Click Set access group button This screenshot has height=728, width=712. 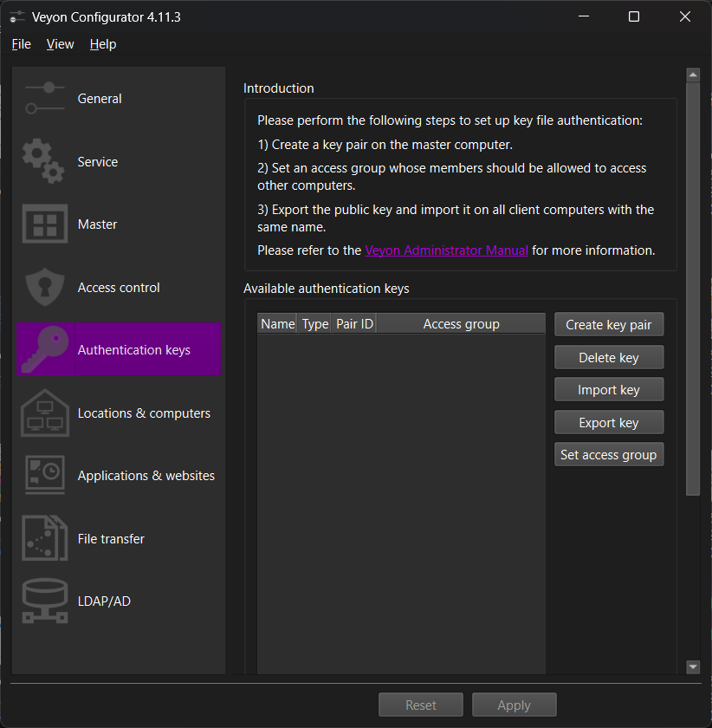pos(609,454)
